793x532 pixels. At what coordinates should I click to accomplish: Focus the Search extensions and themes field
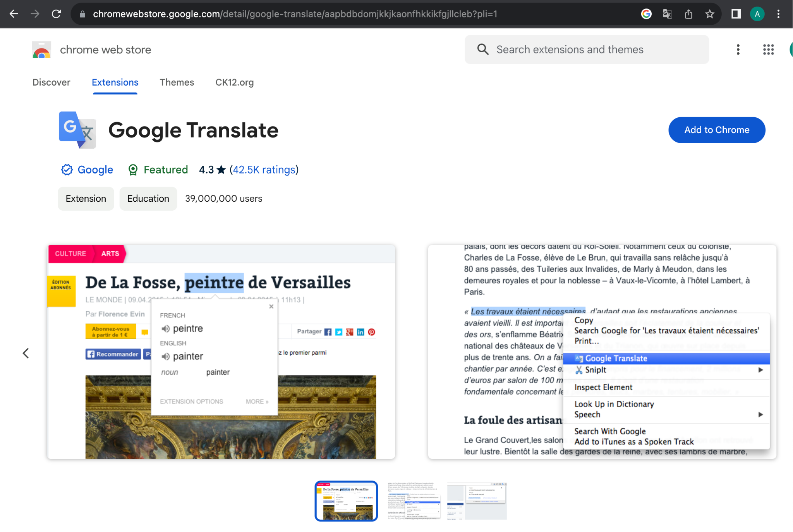click(587, 50)
